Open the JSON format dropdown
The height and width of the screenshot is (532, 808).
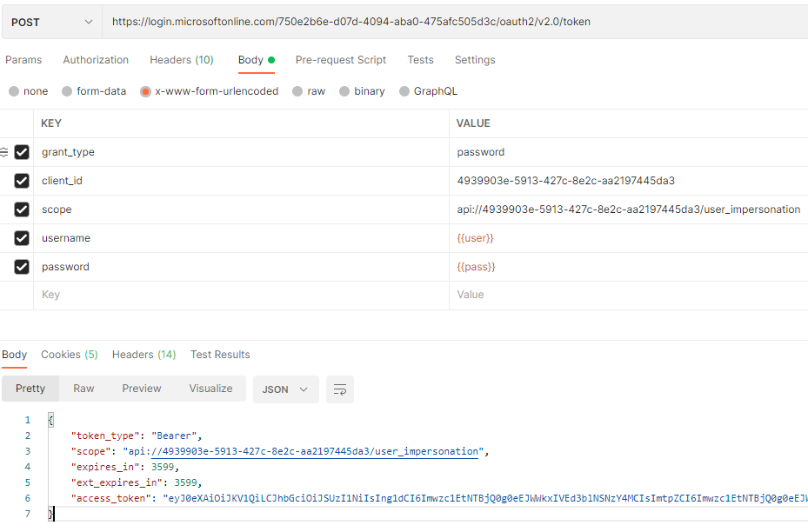(285, 389)
